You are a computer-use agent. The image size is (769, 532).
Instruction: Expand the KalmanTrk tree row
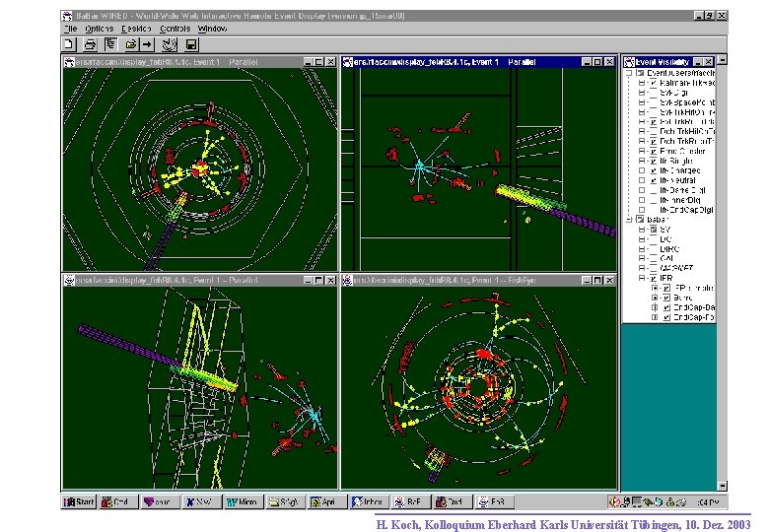(642, 83)
